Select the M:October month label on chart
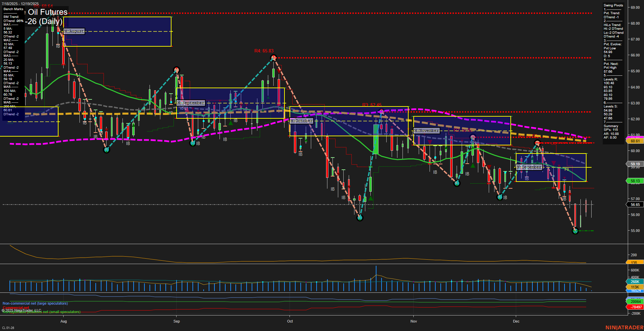The width and height of the screenshot is (644, 331). [x=302, y=121]
